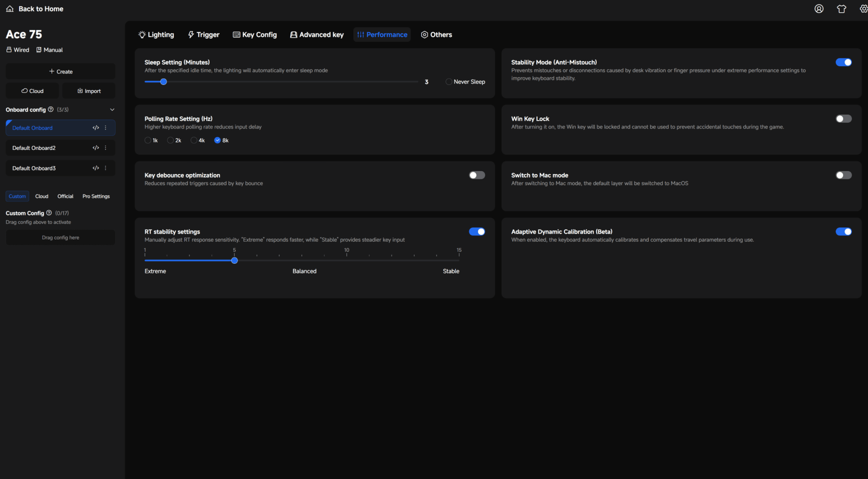Click the Manual link
The height and width of the screenshot is (479, 868).
(49, 50)
